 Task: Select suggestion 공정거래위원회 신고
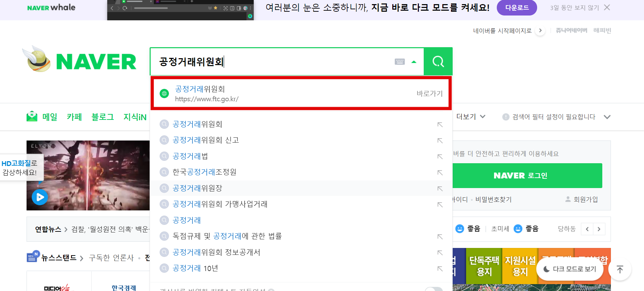(x=206, y=140)
